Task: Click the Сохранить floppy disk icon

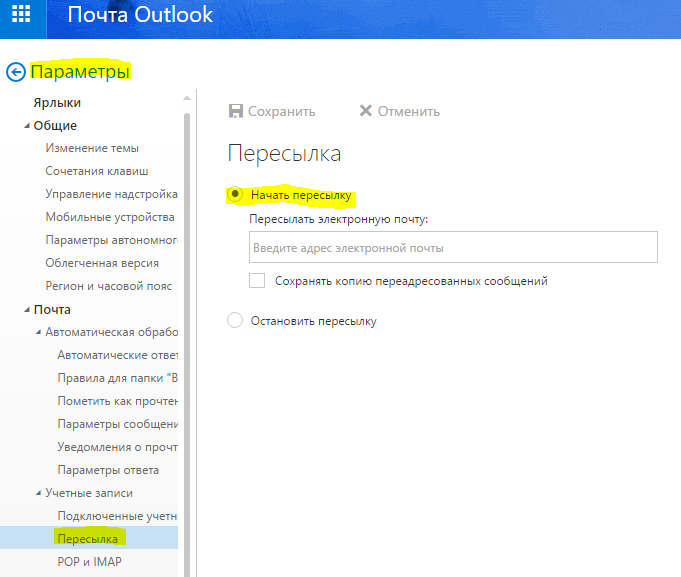Action: 235,111
